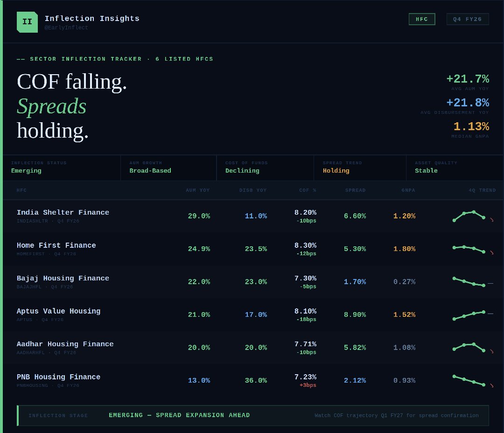
Task: Sort by the GNPA column header
Action: pos(408,190)
